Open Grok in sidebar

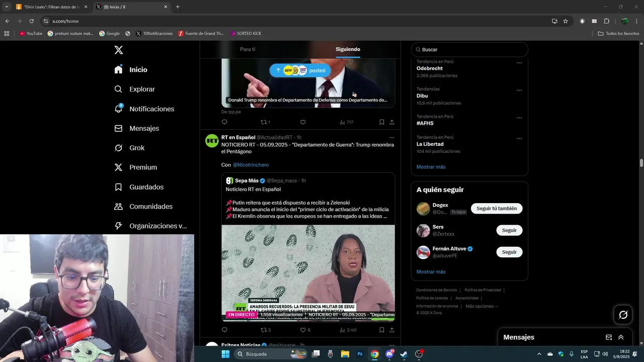tap(130, 148)
